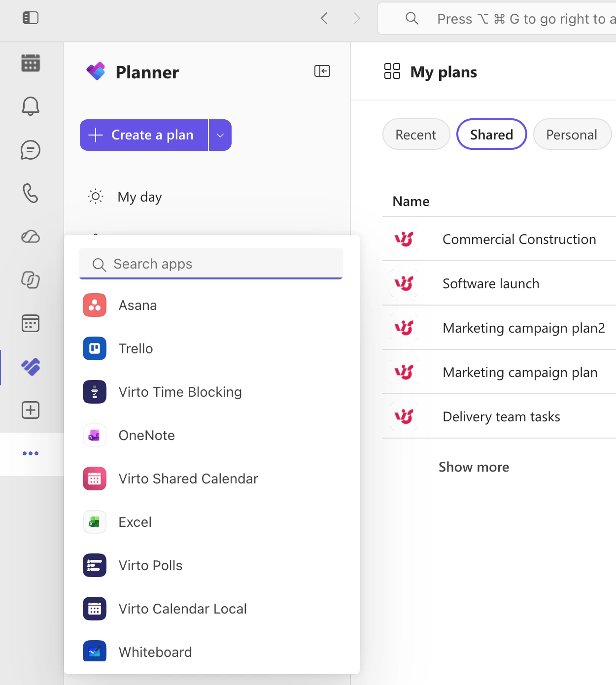Switch to the Personal tab
Screen dimensions: 616x685
[x=572, y=135]
